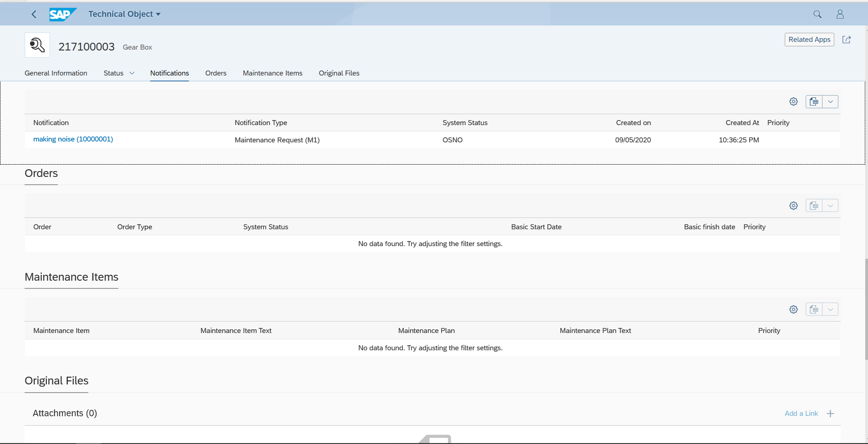Click the back navigation arrow

tap(34, 14)
